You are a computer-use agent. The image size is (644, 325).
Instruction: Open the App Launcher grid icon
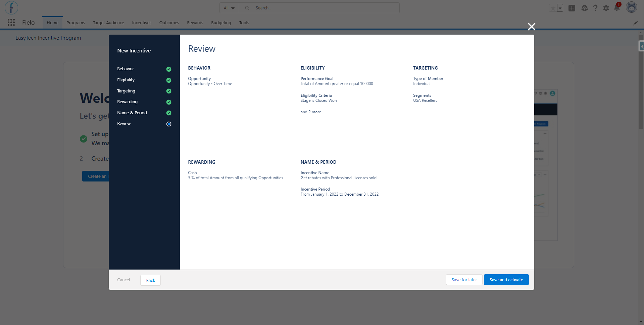[11, 23]
